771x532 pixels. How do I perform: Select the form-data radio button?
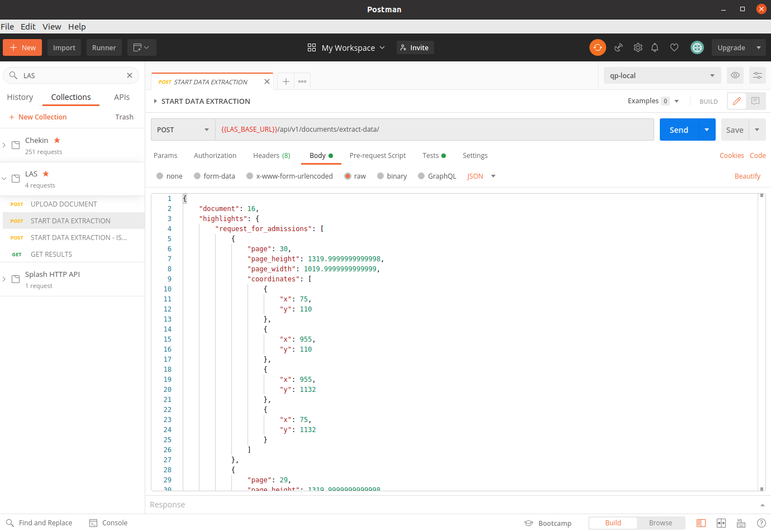pos(197,176)
